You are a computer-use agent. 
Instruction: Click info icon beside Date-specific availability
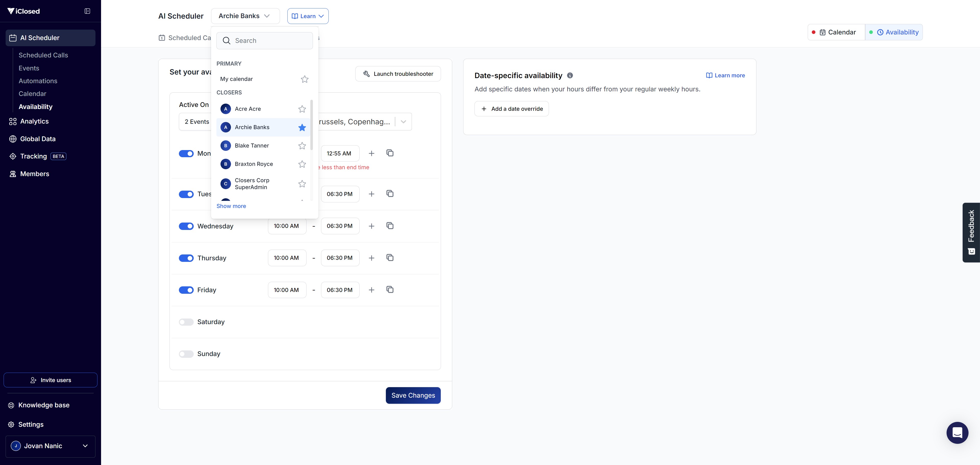570,75
